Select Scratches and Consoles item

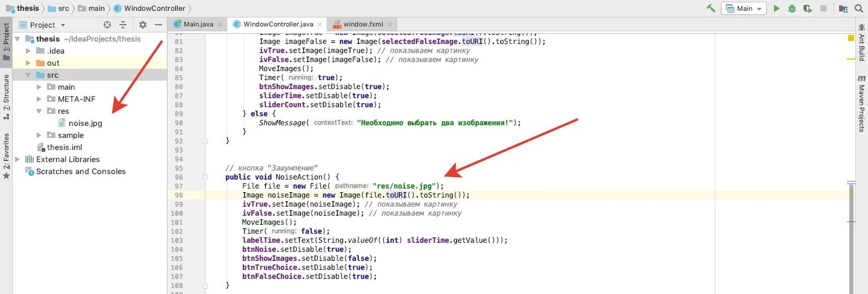pos(81,171)
